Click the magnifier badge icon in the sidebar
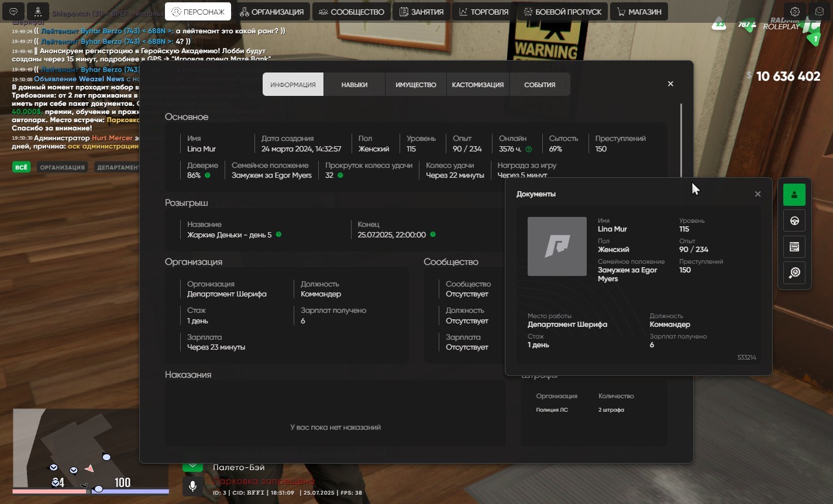This screenshot has width=833, height=504. click(794, 273)
